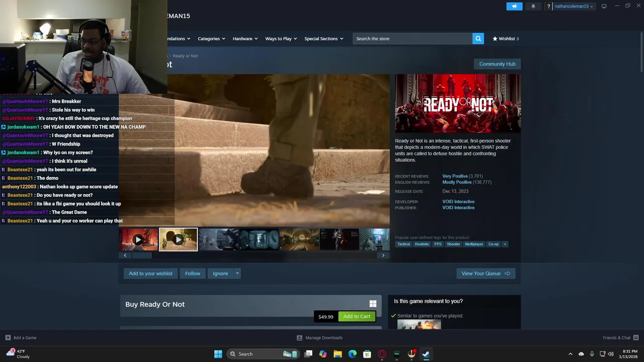Open Microsoft Edge from the taskbar
644x362 pixels.
[352, 354]
